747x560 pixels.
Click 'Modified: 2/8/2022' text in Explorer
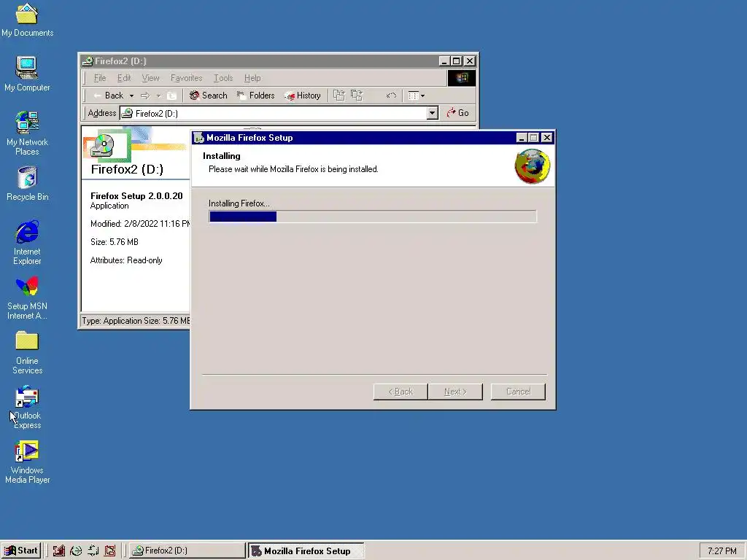coord(140,224)
